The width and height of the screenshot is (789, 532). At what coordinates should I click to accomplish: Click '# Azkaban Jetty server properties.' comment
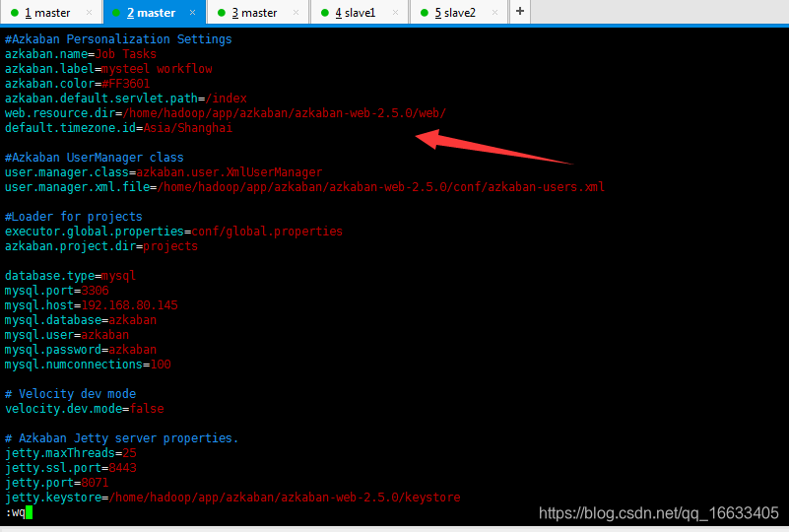click(121, 437)
